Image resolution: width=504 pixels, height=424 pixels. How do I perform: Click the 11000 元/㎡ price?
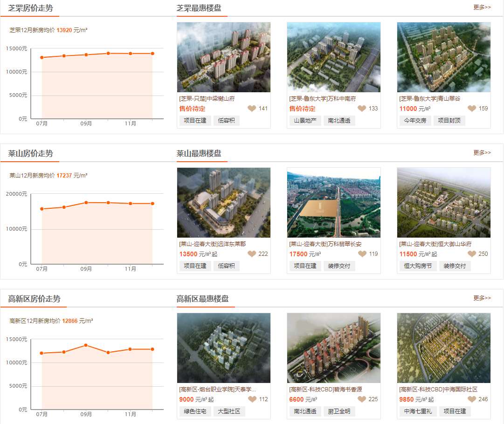coord(415,109)
